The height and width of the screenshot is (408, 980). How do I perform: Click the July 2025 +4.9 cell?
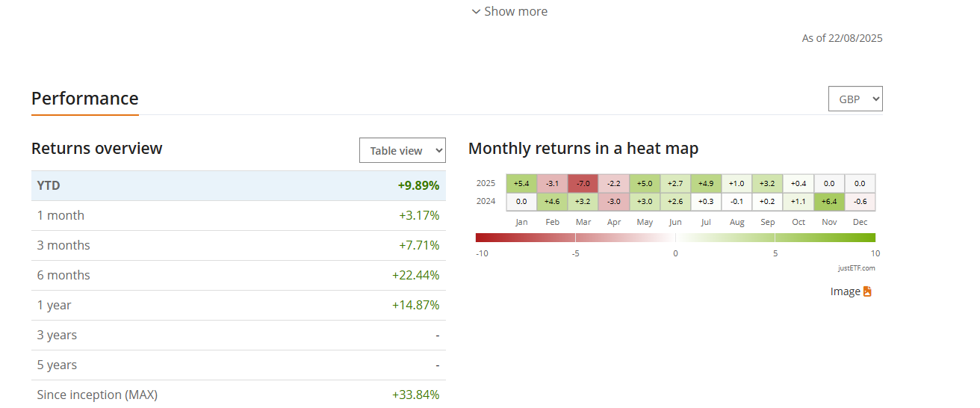tap(706, 183)
